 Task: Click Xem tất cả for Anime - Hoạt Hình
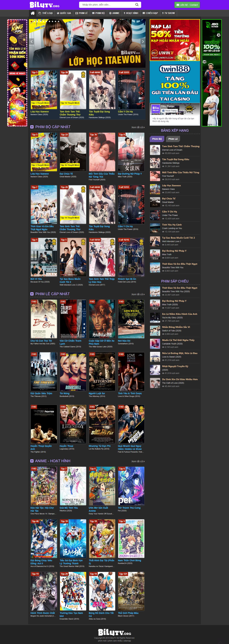[138, 462]
